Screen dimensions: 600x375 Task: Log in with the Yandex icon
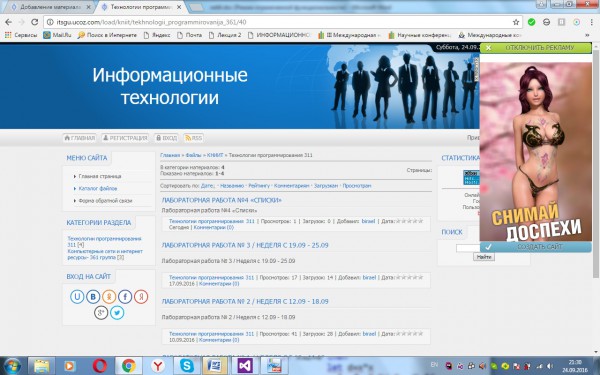click(x=141, y=297)
